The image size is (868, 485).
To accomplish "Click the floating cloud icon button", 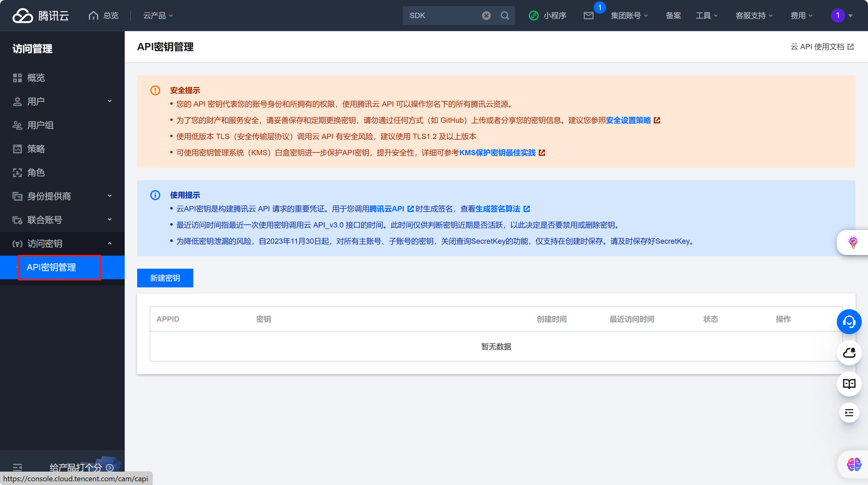I will pos(849,353).
